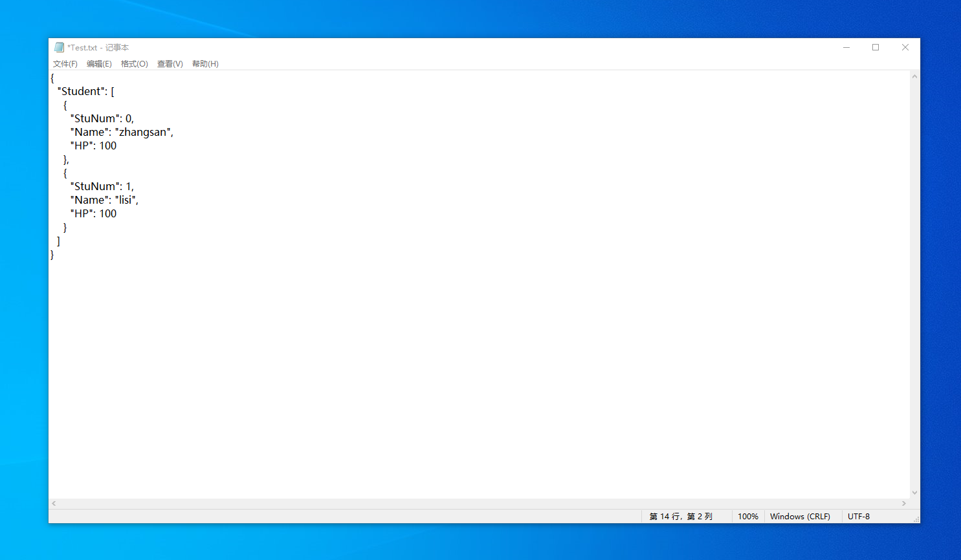Click the "StuNum": 0, line
961x560 pixels.
102,118
